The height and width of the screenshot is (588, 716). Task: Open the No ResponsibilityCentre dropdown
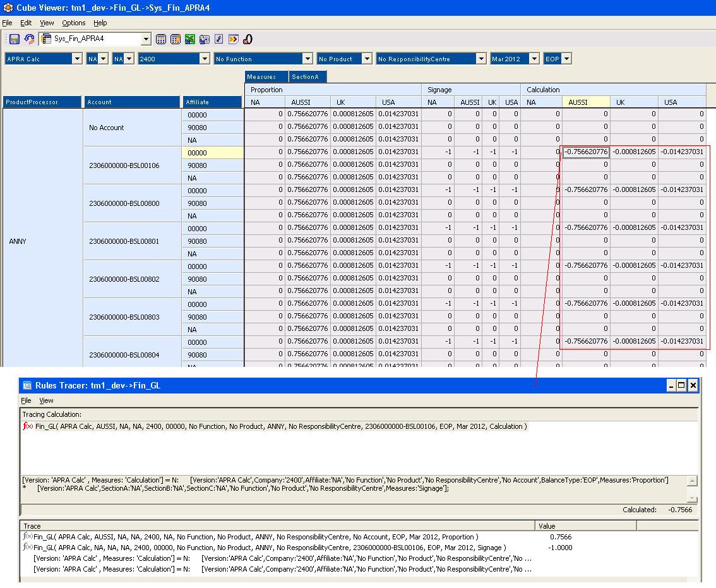click(480, 59)
